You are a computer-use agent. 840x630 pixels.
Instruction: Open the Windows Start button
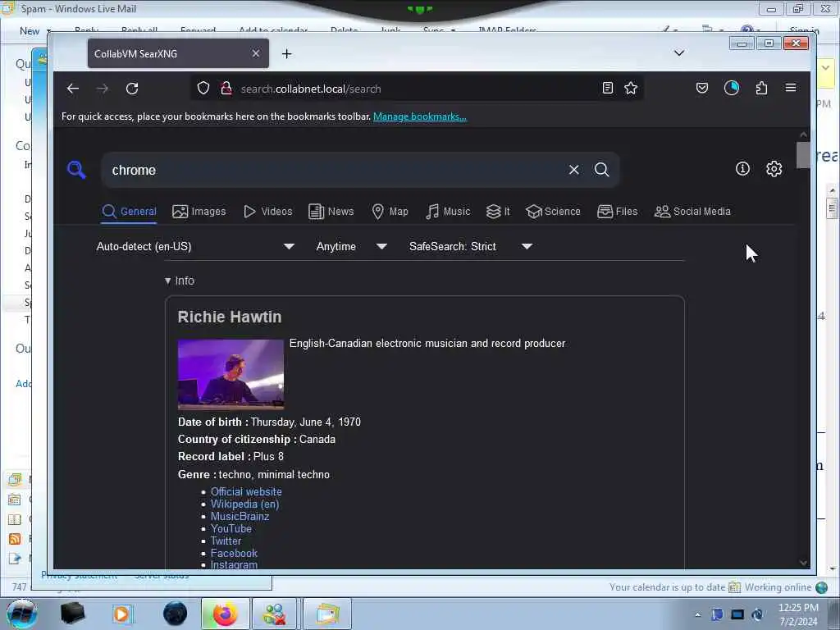(x=22, y=614)
